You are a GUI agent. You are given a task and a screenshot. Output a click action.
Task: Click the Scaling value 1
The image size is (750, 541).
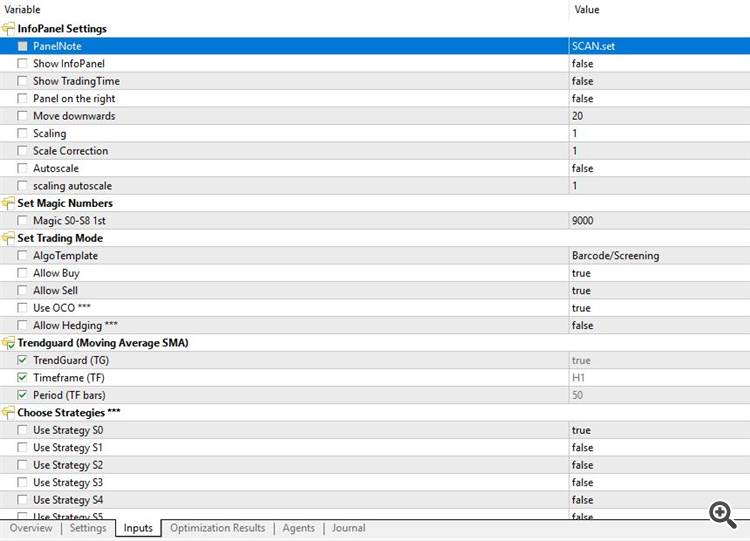point(574,133)
